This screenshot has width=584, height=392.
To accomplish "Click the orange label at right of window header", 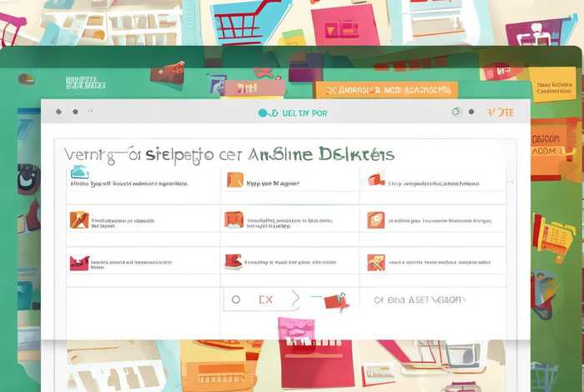I will [x=500, y=112].
